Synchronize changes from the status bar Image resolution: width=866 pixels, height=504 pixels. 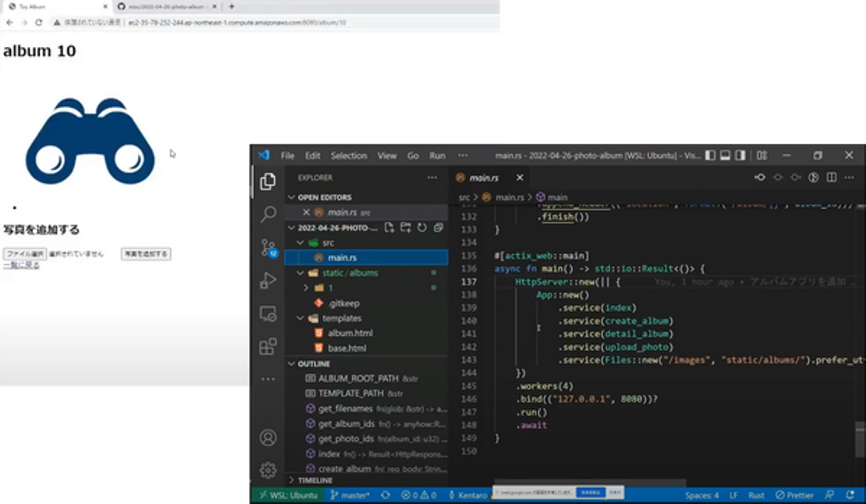pos(385,495)
